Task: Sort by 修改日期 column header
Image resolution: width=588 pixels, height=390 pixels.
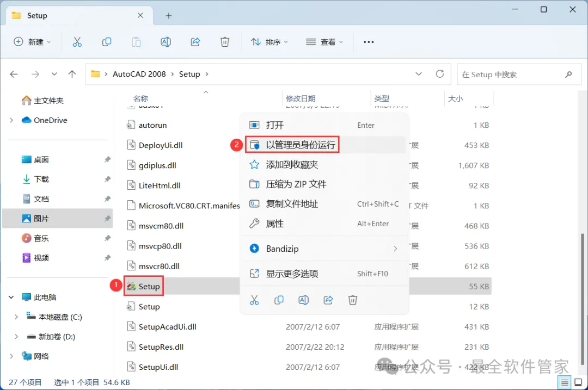Action: click(x=301, y=98)
